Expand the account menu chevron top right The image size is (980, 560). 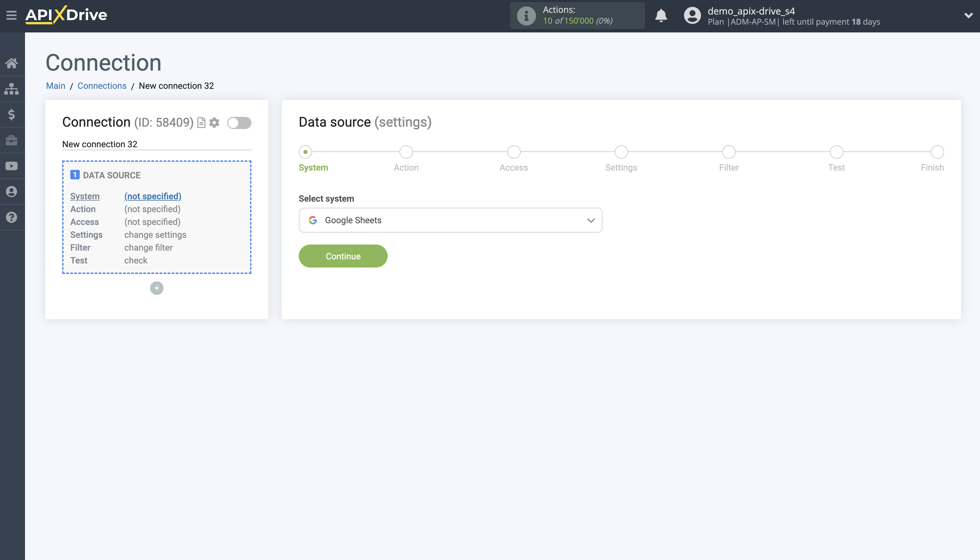tap(969, 16)
